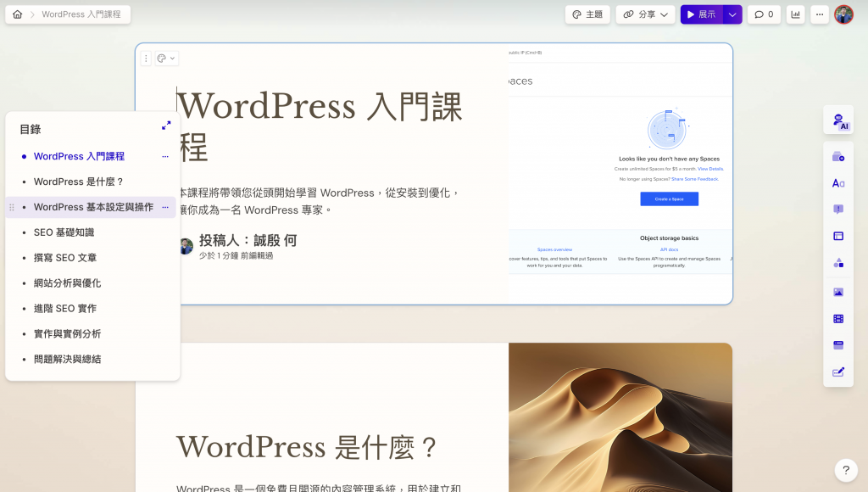Open the card style palette dropdown
Image resolution: width=868 pixels, height=492 pixels.
(166, 59)
